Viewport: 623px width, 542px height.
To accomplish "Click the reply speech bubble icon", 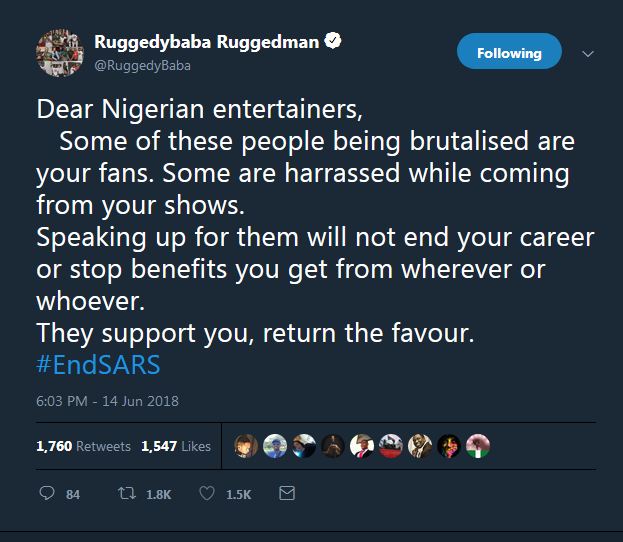I will click(x=45, y=494).
